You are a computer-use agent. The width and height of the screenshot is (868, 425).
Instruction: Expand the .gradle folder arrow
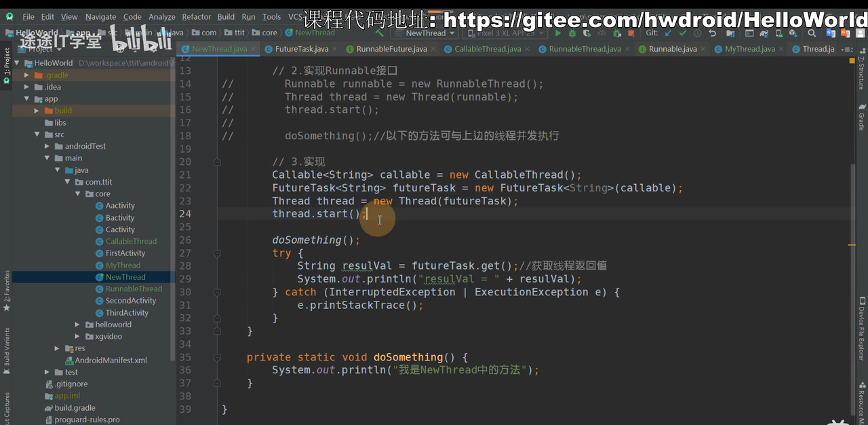click(x=27, y=75)
